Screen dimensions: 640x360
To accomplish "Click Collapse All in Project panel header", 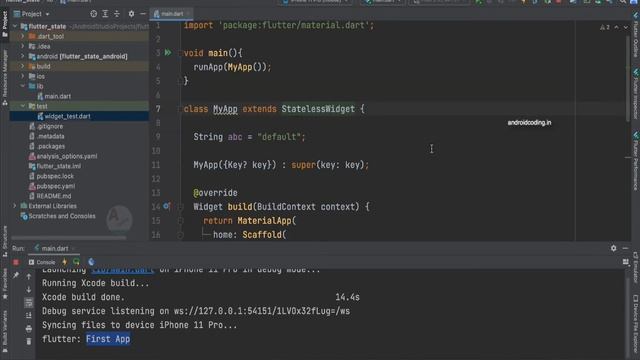I will click(x=117, y=14).
